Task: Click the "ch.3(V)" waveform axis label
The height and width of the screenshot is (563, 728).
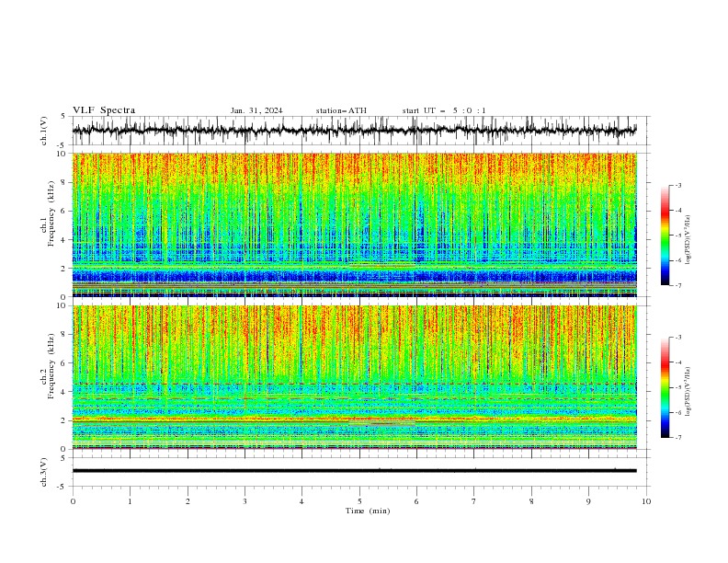Action: [44, 472]
